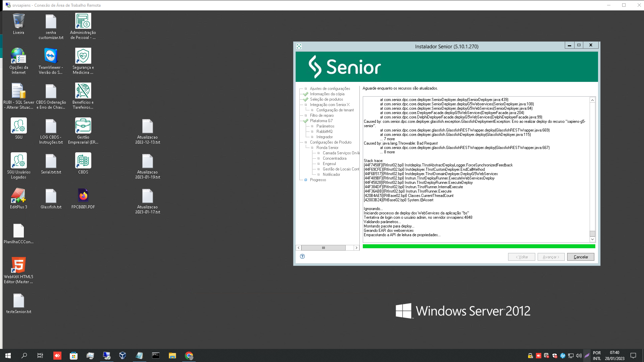The height and width of the screenshot is (362, 644).
Task: Select 'Progresso' tree step
Action: click(318, 180)
